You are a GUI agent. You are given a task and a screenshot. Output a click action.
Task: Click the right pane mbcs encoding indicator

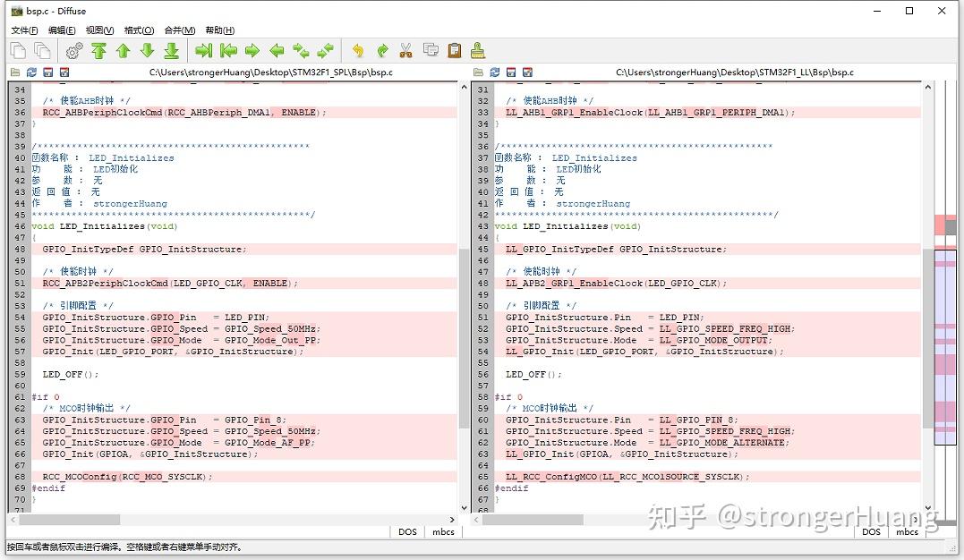[907, 531]
